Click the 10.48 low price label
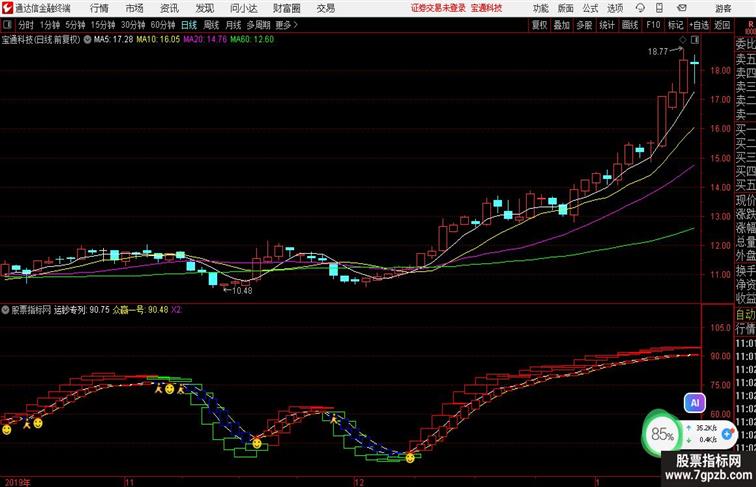Image resolution: width=756 pixels, height=487 pixels. tap(242, 290)
